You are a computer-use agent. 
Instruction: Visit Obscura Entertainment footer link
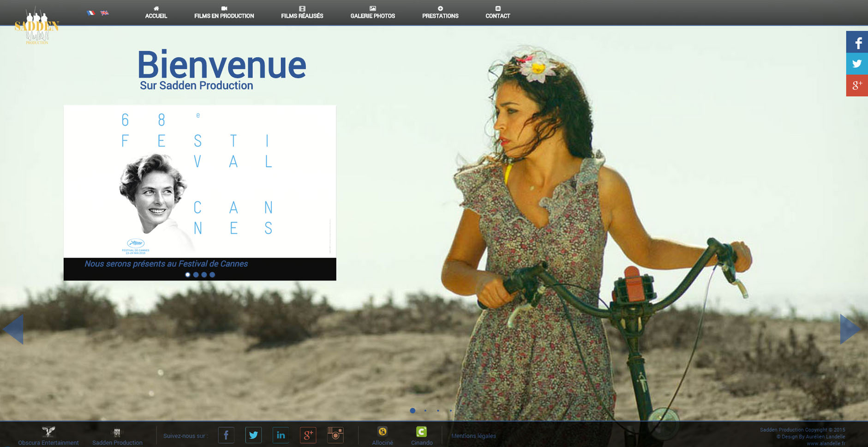tap(48, 437)
